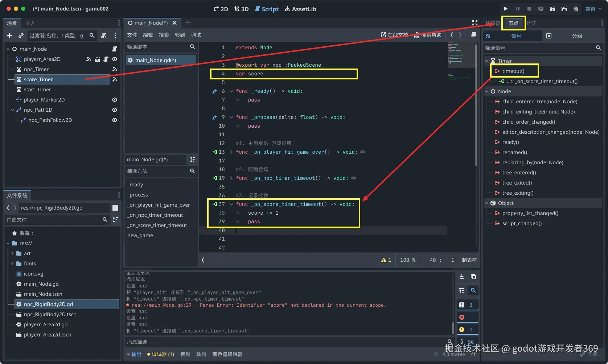Fold the _on_score_timer_timeout function
Screen dimensions: 608x364
(x=231, y=204)
